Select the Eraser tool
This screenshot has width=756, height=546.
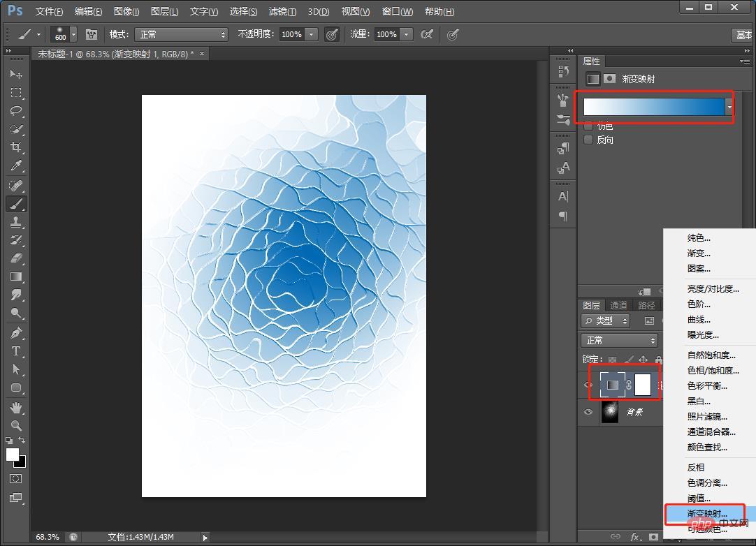coord(16,258)
